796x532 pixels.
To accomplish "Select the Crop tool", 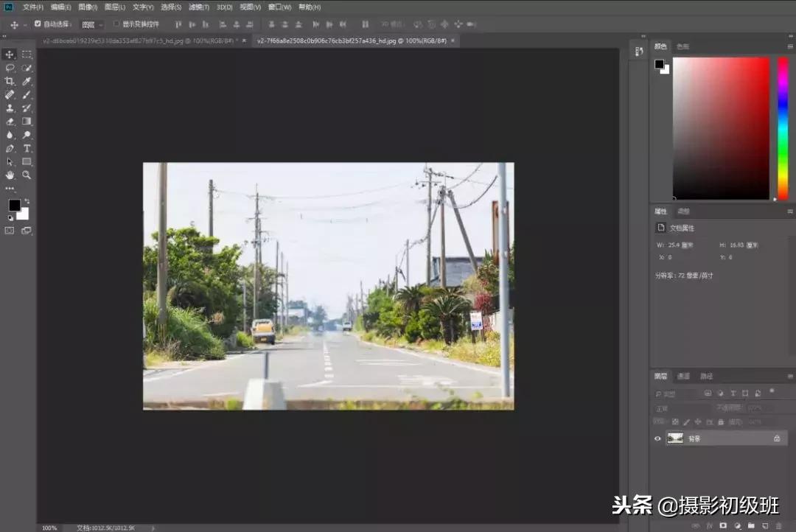I will (x=10, y=82).
